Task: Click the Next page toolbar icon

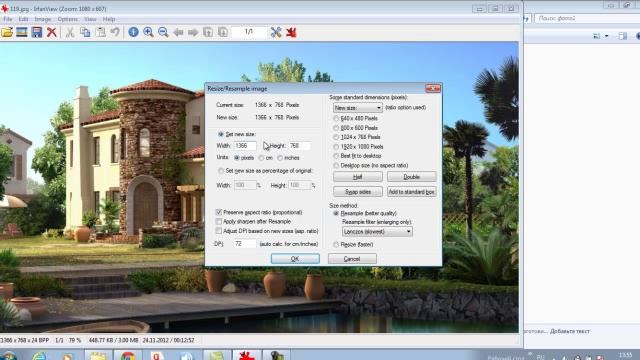Action: point(222,32)
